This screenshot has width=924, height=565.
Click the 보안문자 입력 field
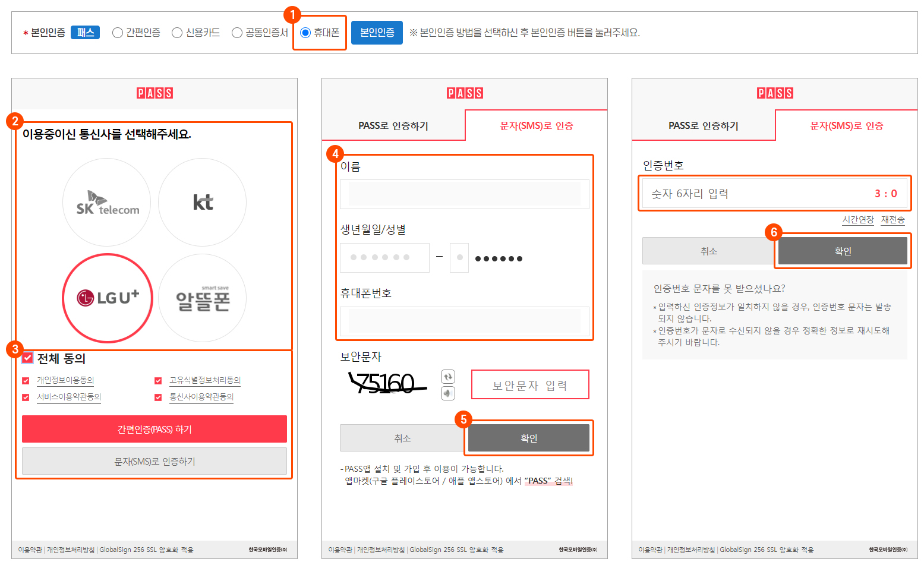pyautogui.click(x=530, y=385)
